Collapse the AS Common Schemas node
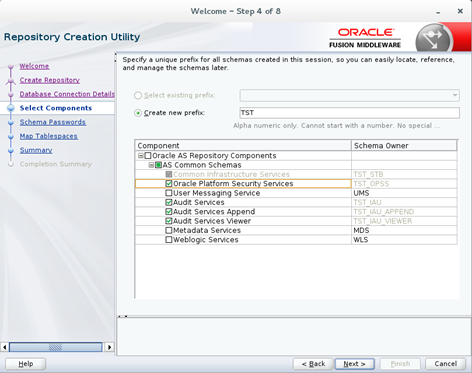The width and height of the screenshot is (472, 373). [x=151, y=165]
